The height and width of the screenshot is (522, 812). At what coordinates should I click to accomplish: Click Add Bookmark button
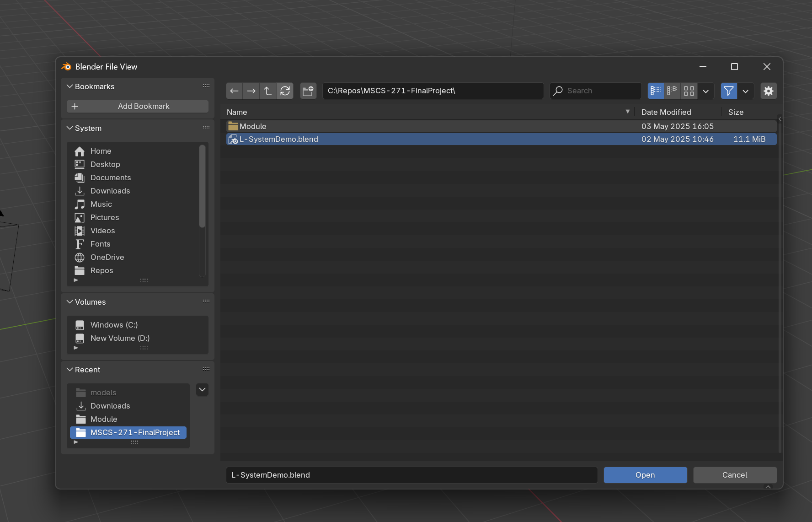[138, 107]
